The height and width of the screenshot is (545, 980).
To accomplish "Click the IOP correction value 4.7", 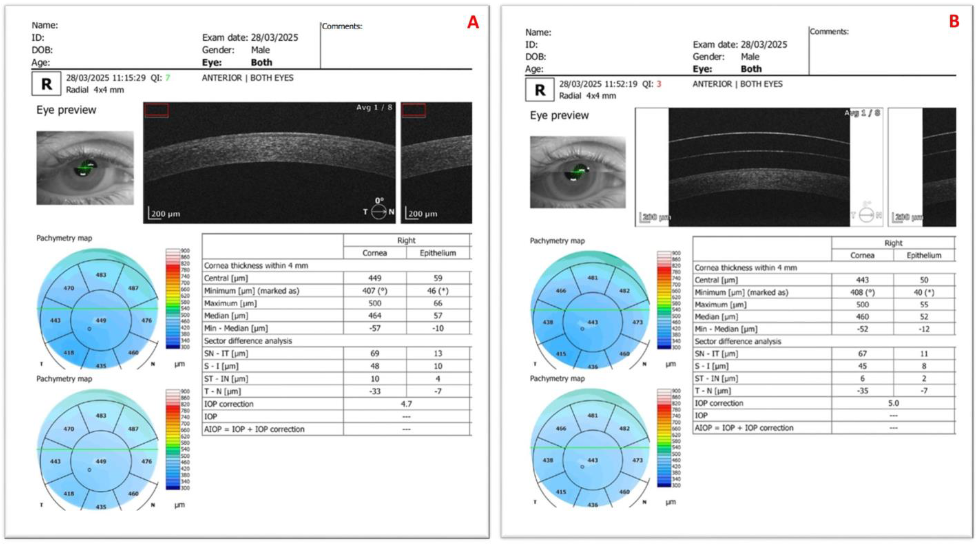I will 406,404.
